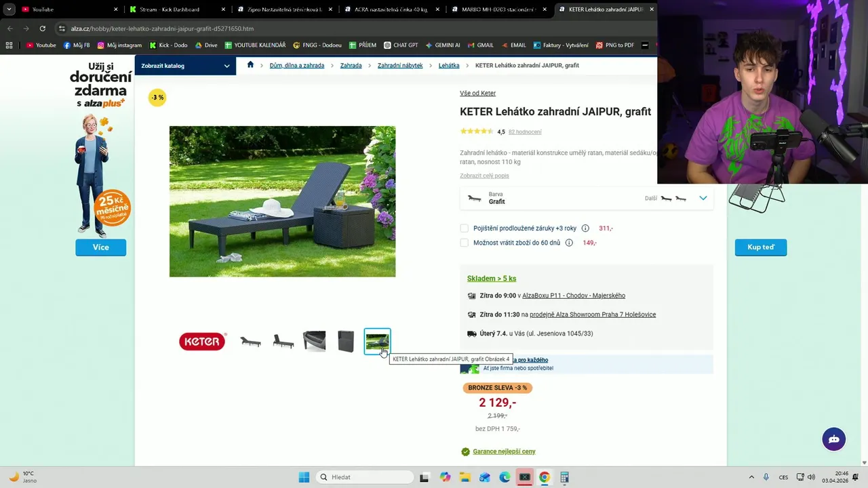
Task: Show hidden system tray icons chevron
Action: coord(751,477)
